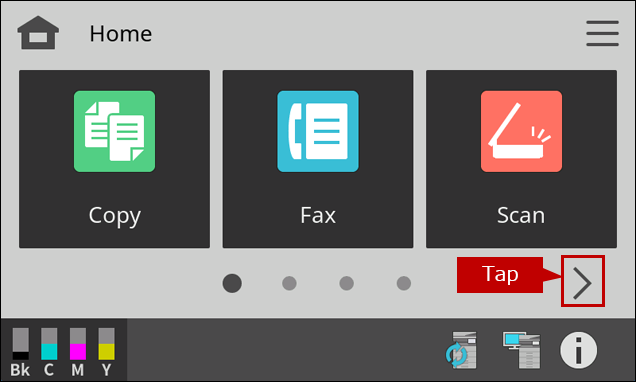The width and height of the screenshot is (636, 382).
Task: Open the network computer-printer connection icon
Action: 522,350
